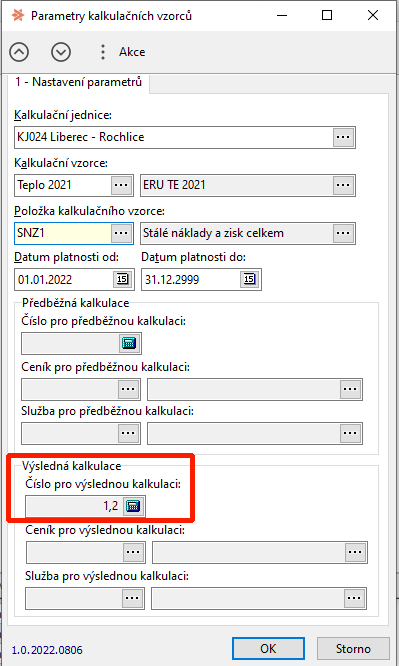Confirm with the OK button

coord(268,649)
